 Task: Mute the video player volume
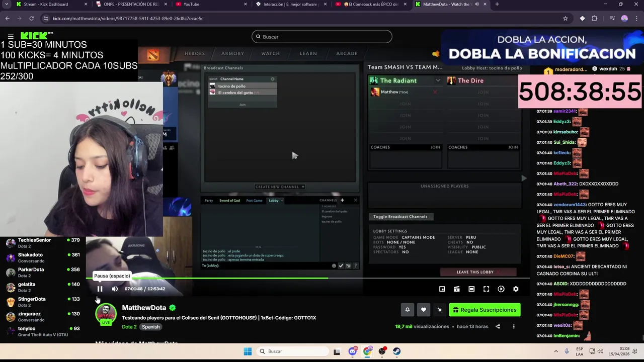click(x=115, y=289)
